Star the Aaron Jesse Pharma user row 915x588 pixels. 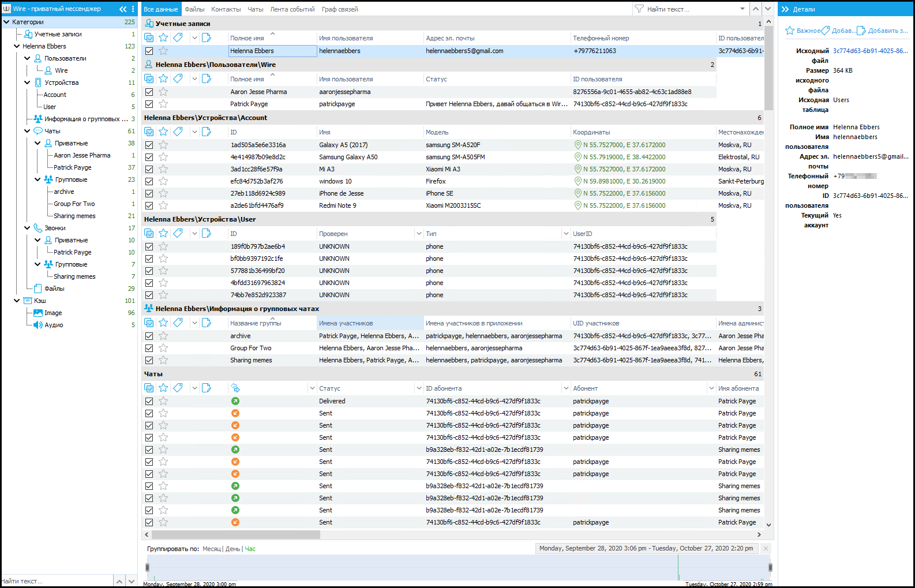163,92
